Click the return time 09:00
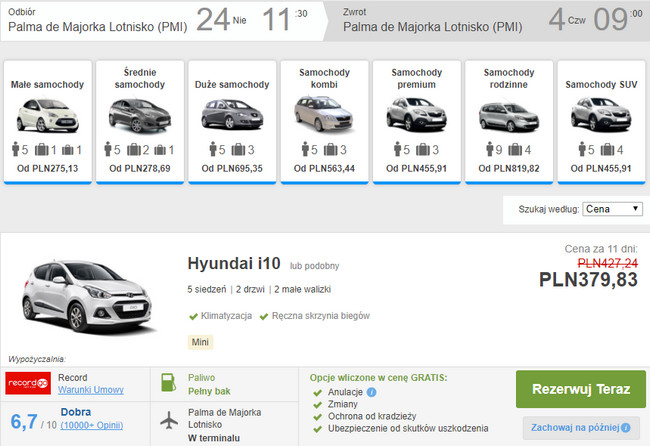The width and height of the screenshot is (650, 446). pyautogui.click(x=618, y=19)
